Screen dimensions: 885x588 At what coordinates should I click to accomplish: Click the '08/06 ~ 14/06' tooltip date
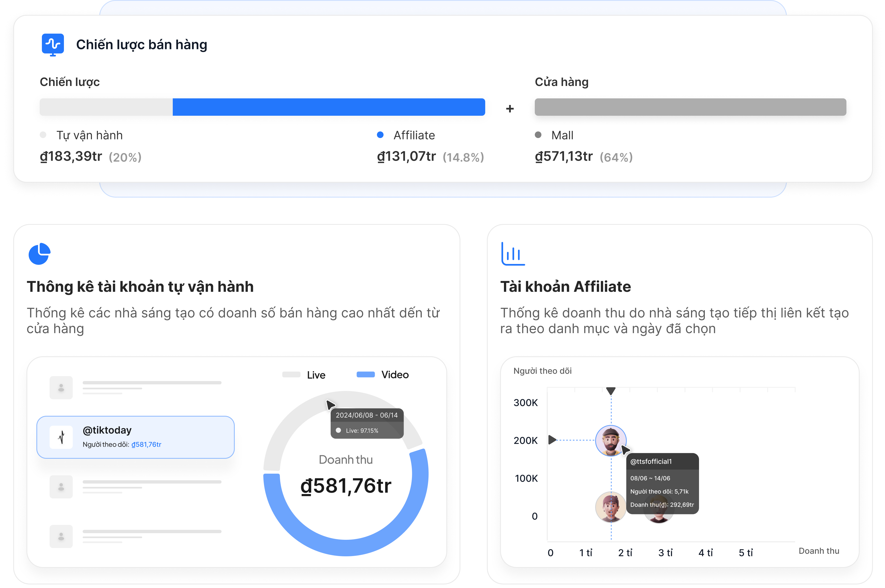click(x=650, y=478)
